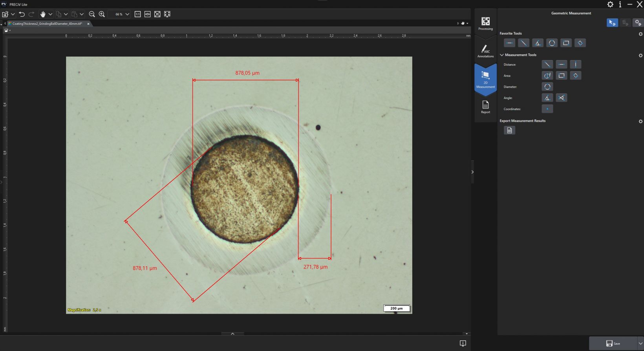Click the Paste icon in the toolbar

[x=74, y=14]
